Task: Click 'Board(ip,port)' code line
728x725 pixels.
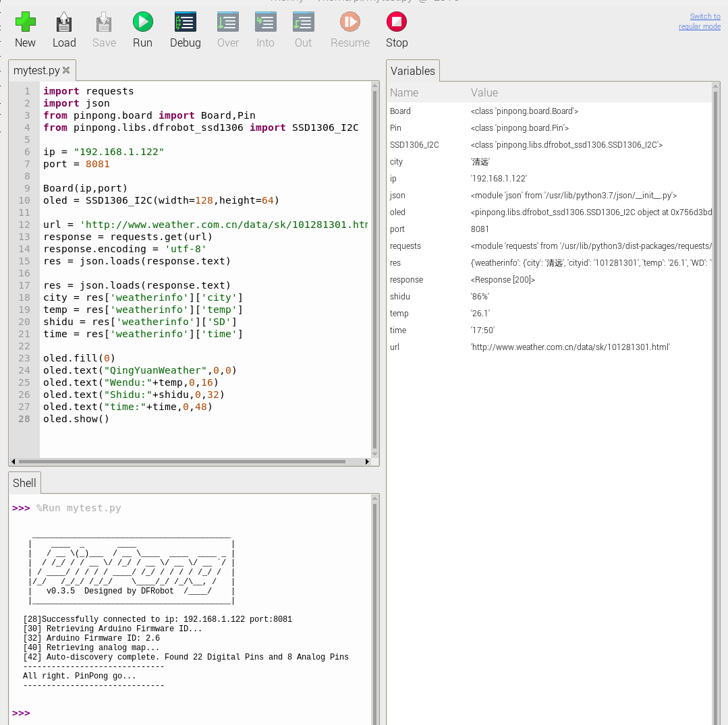Action: pos(85,188)
